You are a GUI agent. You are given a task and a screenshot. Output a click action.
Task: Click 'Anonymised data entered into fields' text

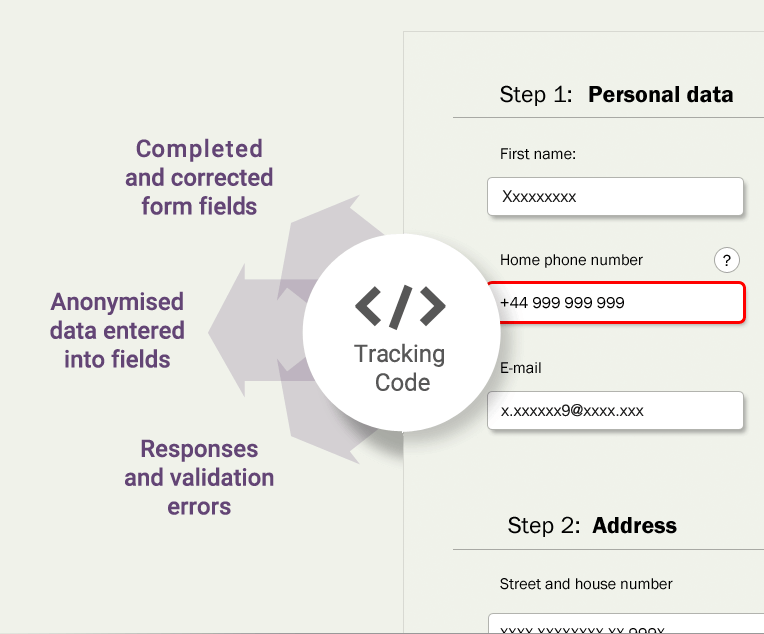click(x=117, y=330)
